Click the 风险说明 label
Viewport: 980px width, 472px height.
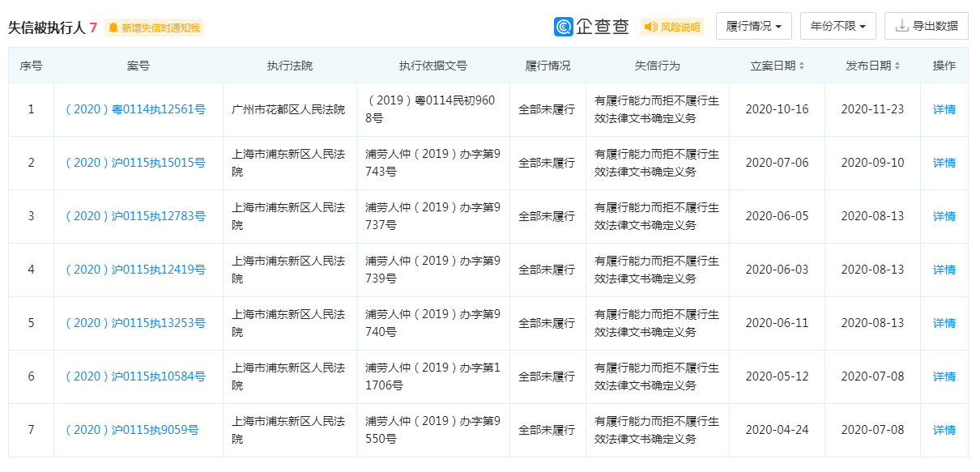click(680, 27)
